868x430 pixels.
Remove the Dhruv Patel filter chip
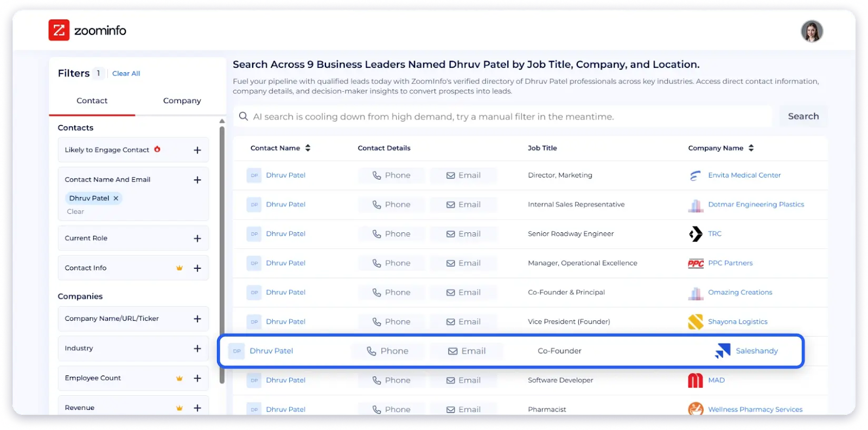click(116, 198)
